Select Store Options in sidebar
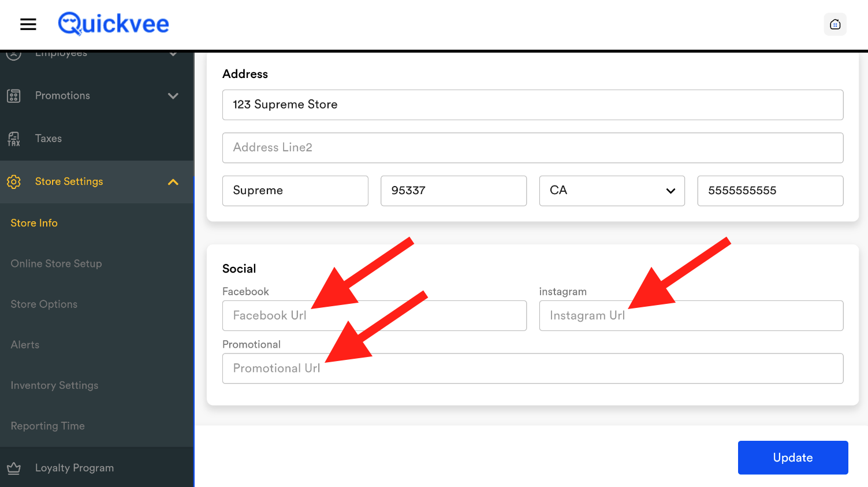 click(x=44, y=304)
